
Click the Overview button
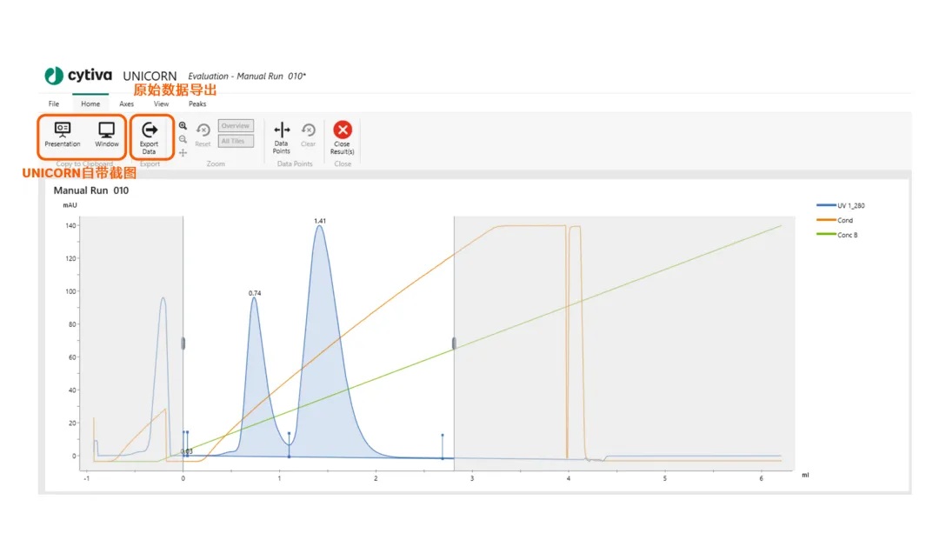pos(236,126)
